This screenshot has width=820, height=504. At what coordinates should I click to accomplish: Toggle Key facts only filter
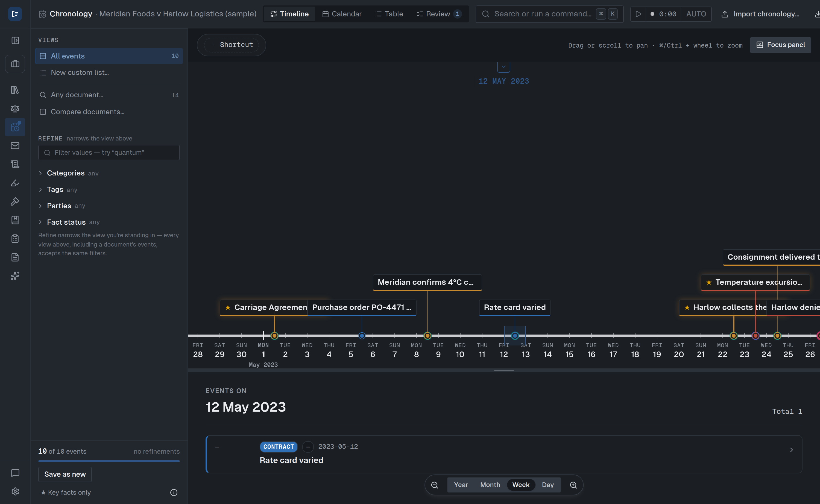[x=66, y=492]
